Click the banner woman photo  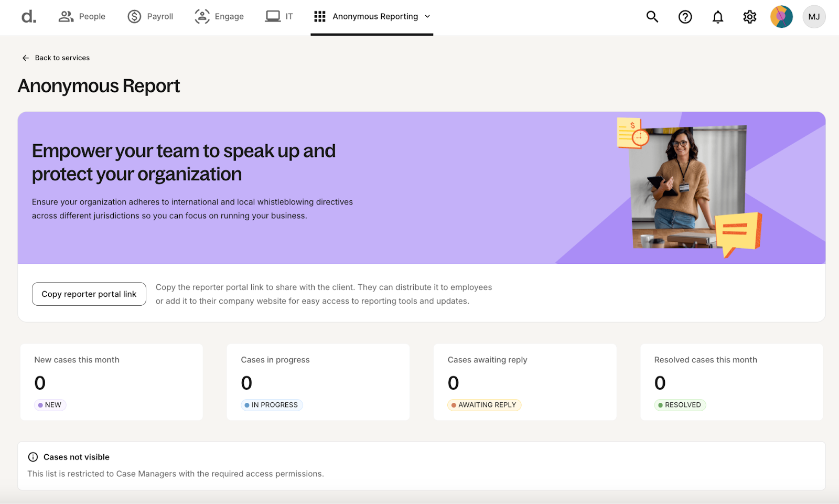(689, 187)
